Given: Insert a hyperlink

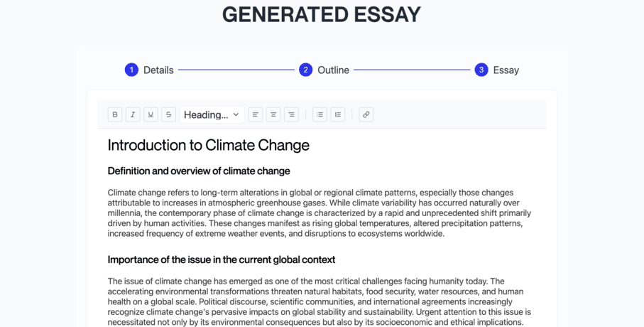Looking at the screenshot, I should [366, 114].
